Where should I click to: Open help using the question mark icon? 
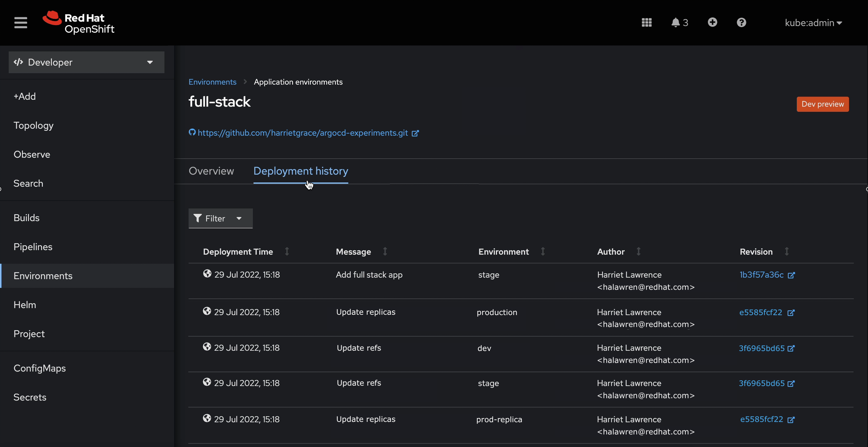pyautogui.click(x=741, y=22)
